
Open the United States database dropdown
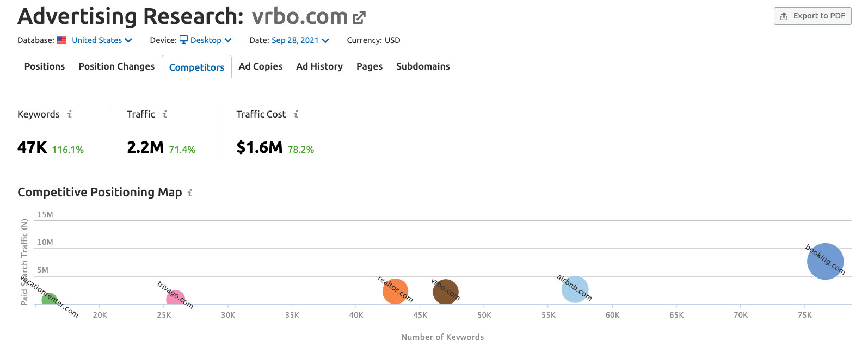coord(102,40)
